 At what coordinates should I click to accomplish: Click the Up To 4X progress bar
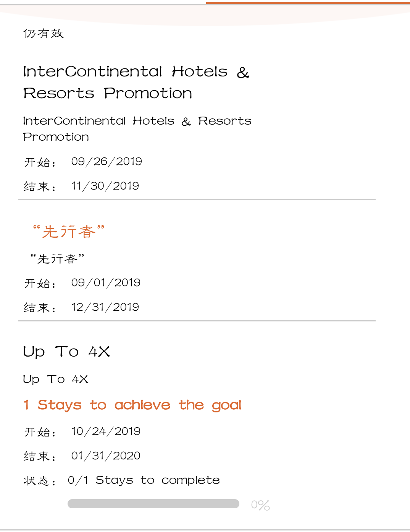tap(153, 504)
